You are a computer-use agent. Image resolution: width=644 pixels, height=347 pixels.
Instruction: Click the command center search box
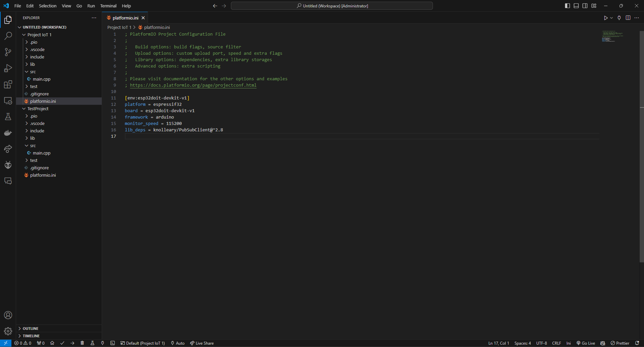[332, 6]
